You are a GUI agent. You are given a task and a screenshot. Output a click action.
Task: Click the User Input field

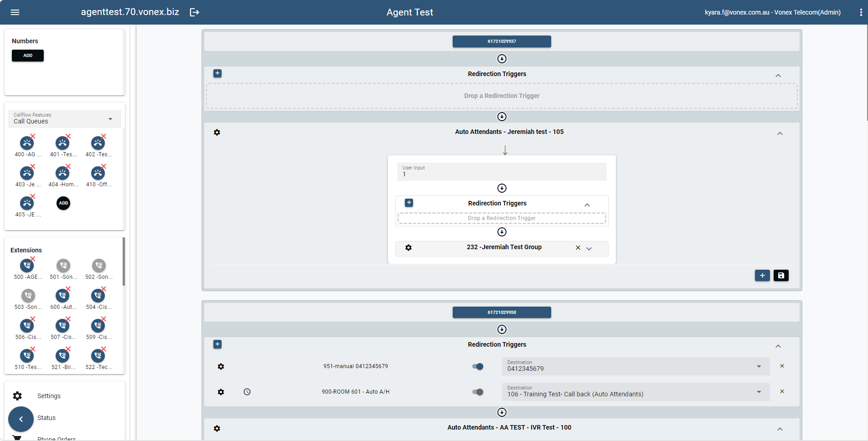tap(501, 172)
